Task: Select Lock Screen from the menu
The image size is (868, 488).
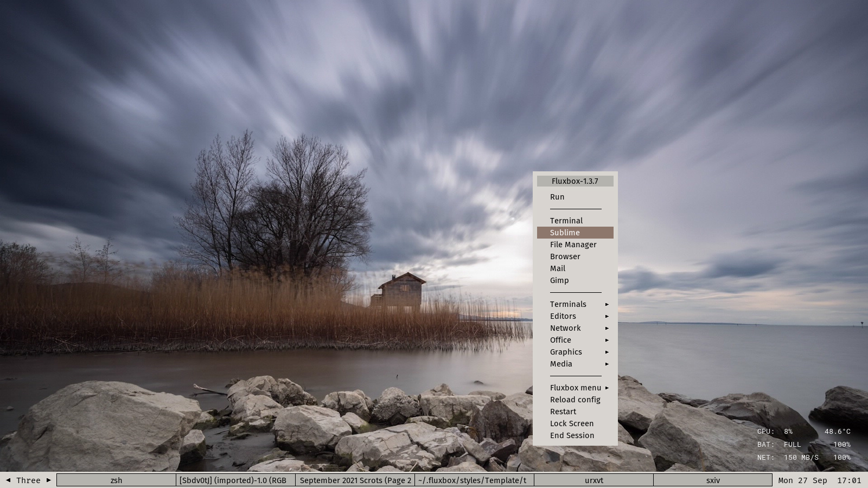Action: click(575, 423)
